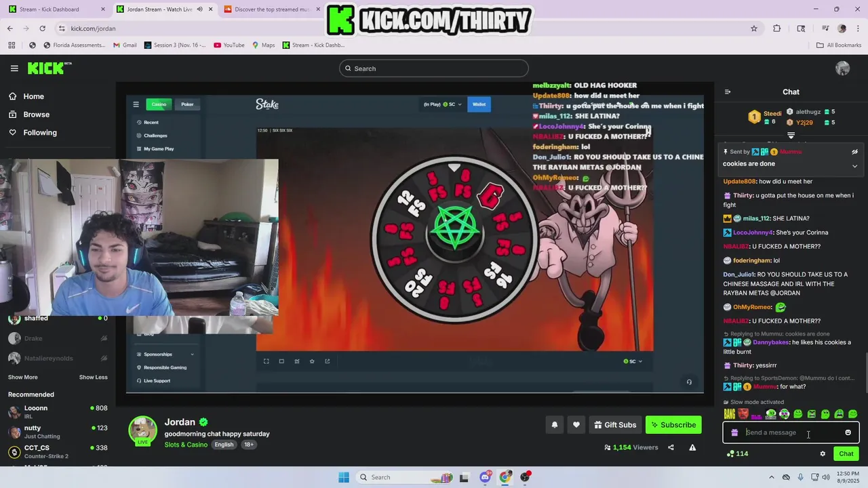868x488 pixels.
Task: Click the Chrome back arrow
Action: click(x=9, y=28)
